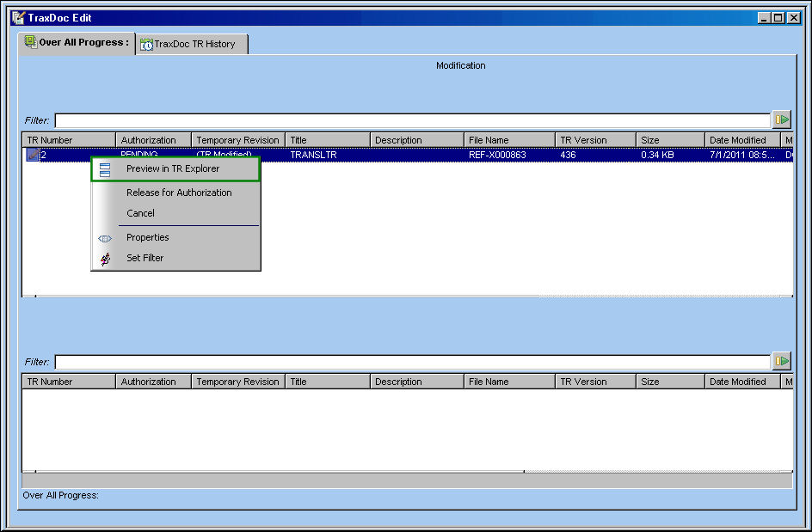Image resolution: width=812 pixels, height=532 pixels.
Task: Sort upper table by TR Version column
Action: [x=595, y=140]
